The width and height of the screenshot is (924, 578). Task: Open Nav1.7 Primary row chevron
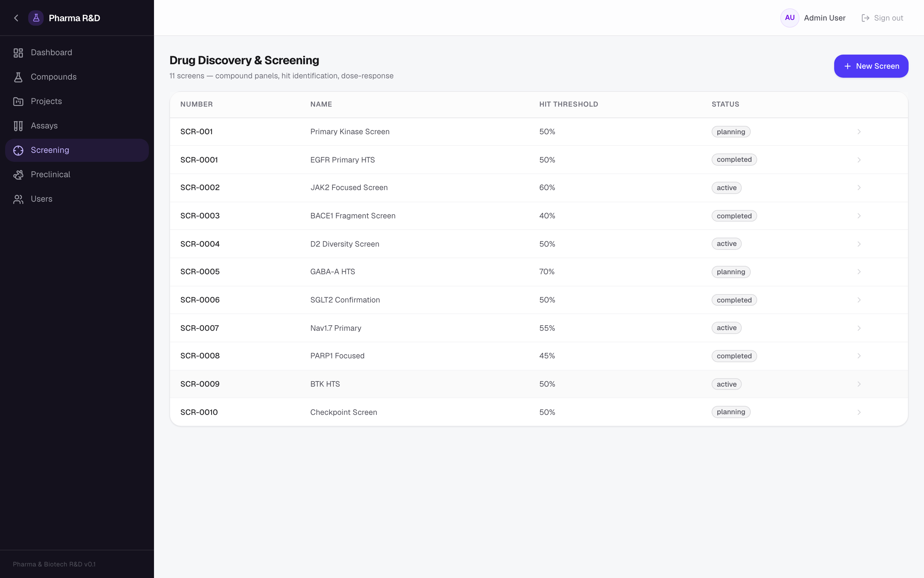(x=859, y=328)
